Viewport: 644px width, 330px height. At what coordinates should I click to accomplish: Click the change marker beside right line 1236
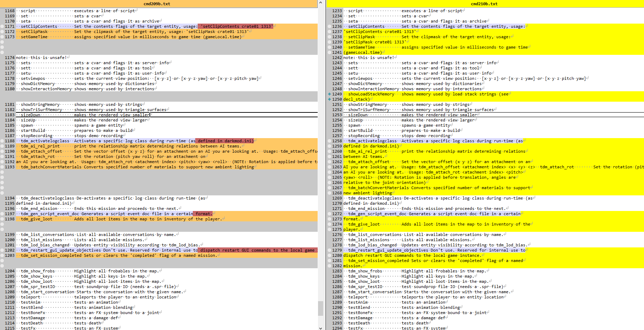[329, 26]
